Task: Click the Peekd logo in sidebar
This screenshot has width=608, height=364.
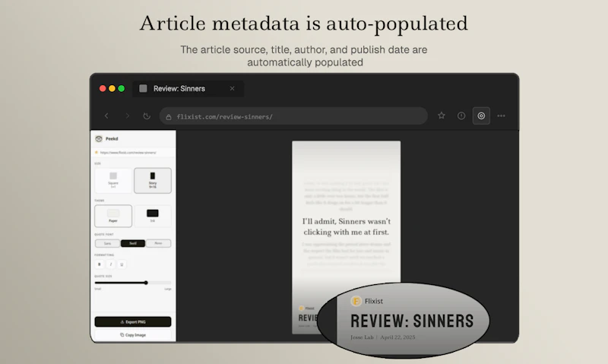Action: point(99,139)
